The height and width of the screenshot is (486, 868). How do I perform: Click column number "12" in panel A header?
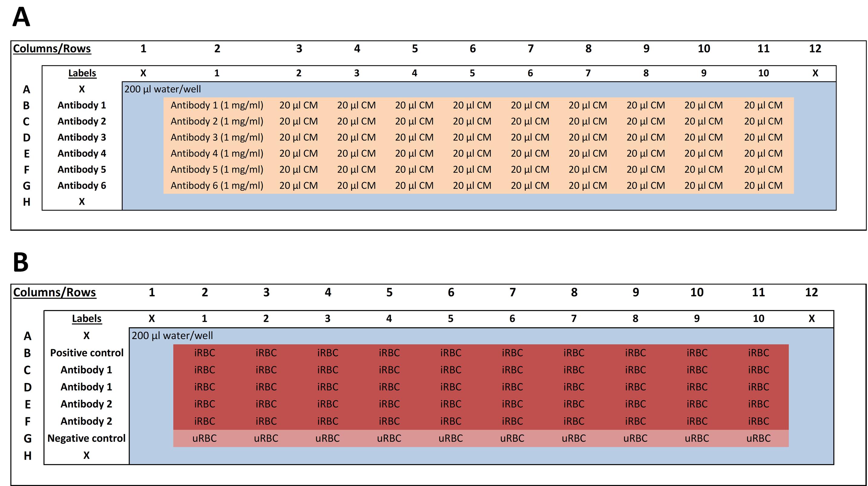point(815,49)
